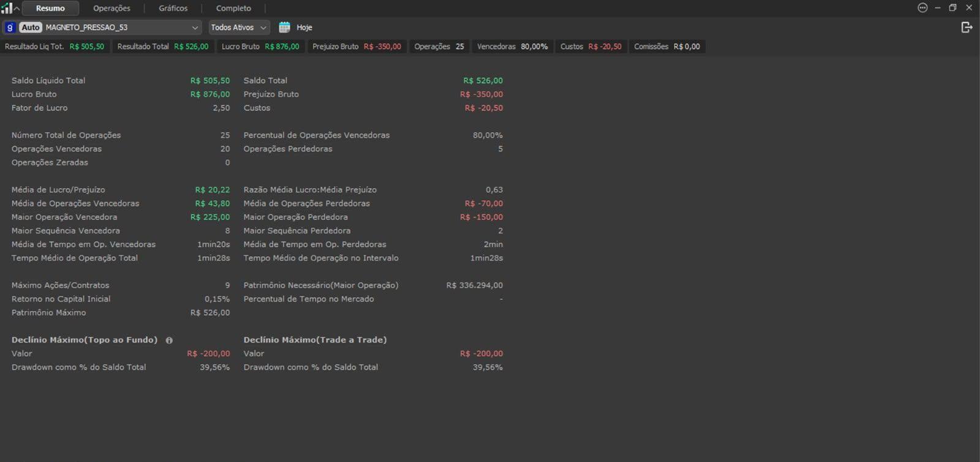Click the Maior Sequência Vencedora label

click(66, 230)
